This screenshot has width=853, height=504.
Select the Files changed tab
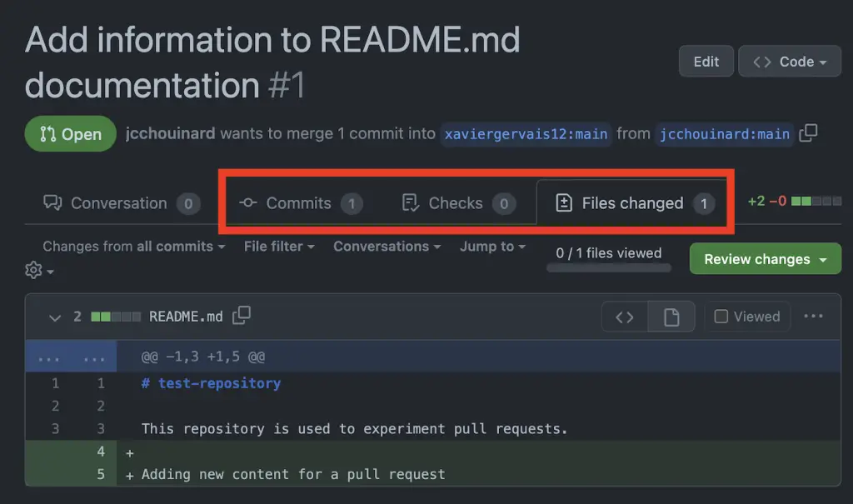click(634, 203)
